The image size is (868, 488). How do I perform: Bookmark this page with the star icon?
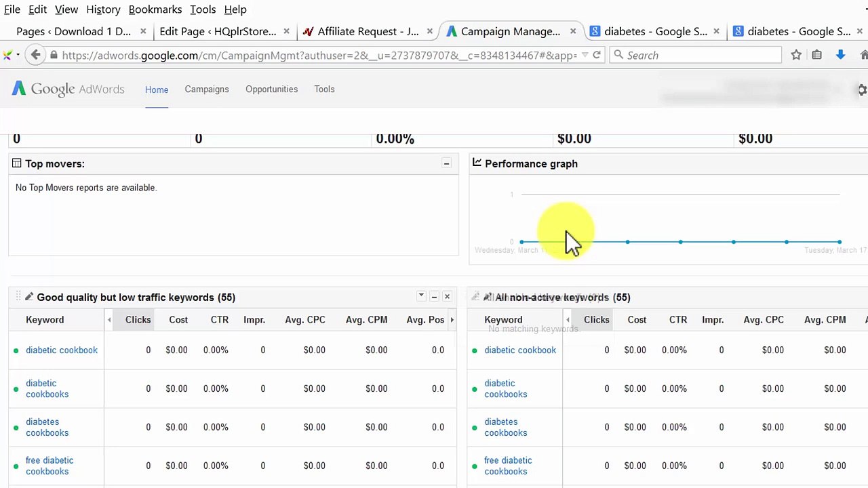(796, 55)
